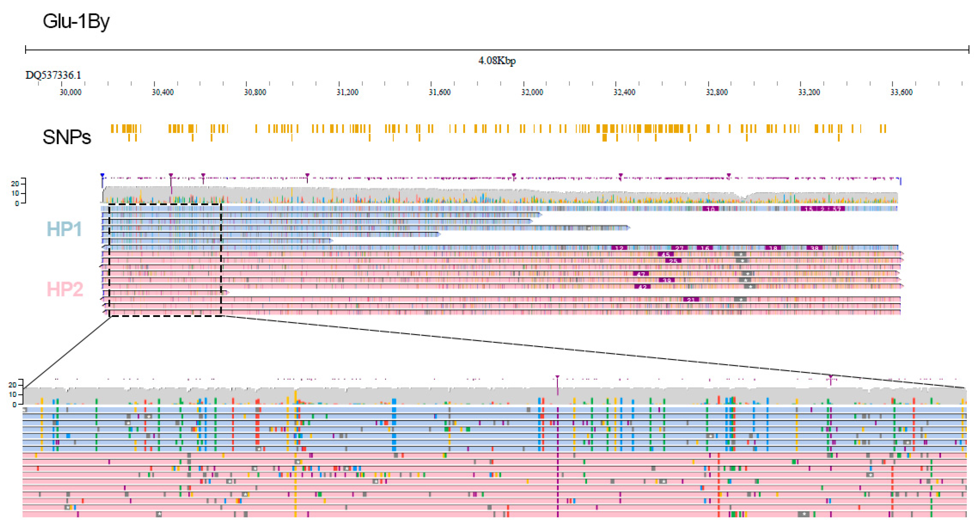
Task: Click the purple insertion label 21
Action: tap(691, 300)
